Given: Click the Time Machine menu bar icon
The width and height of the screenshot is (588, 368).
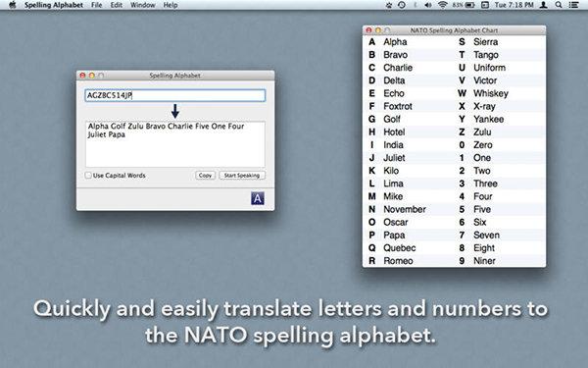Looking at the screenshot, I should tap(402, 5).
